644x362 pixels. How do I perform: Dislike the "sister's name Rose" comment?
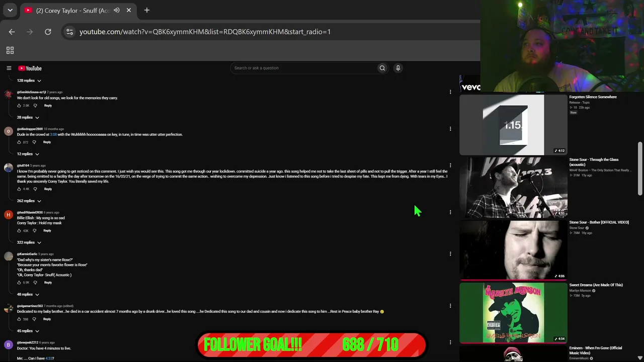35,283
